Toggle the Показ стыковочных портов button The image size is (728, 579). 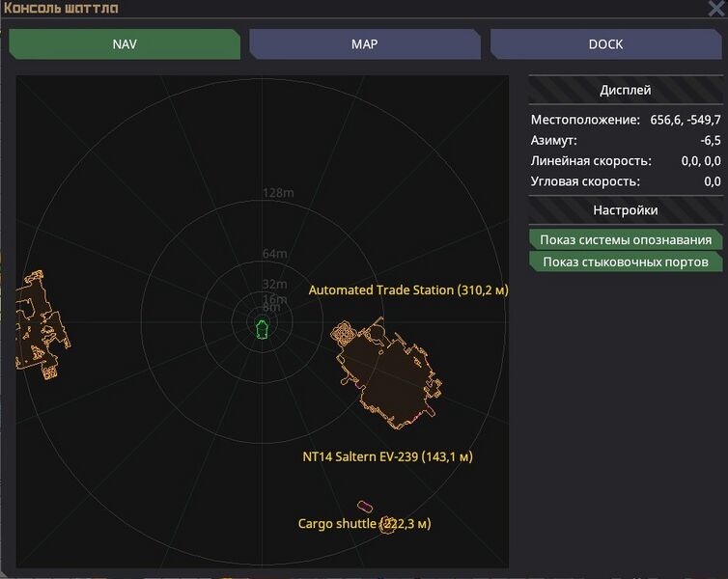pyautogui.click(x=626, y=262)
